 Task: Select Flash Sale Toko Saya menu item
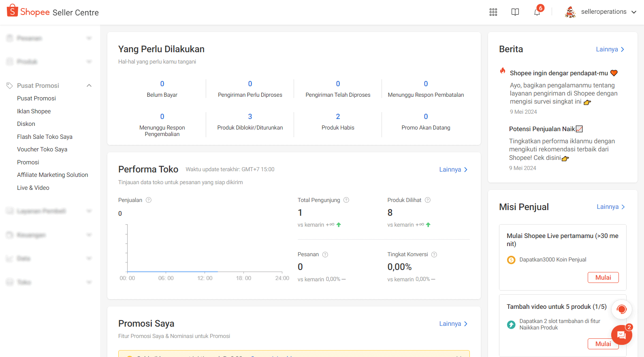[45, 137]
